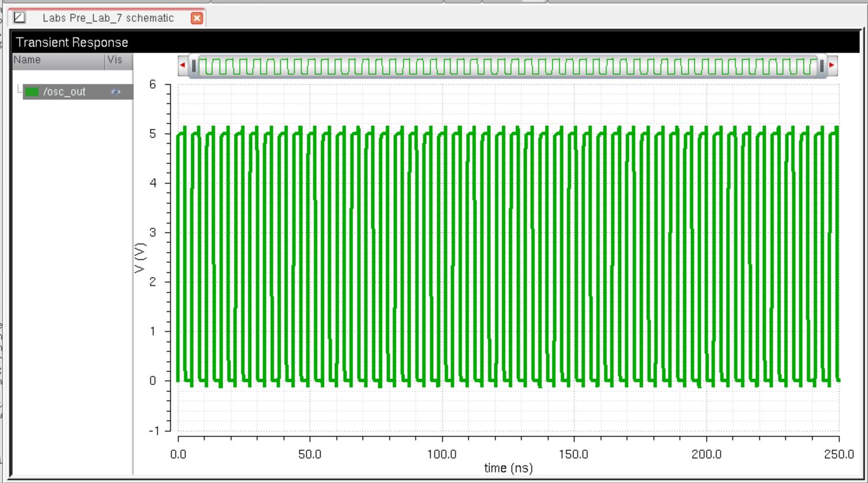Image resolution: width=868 pixels, height=483 pixels.
Task: Select the V (V) y-axis label
Action: pos(140,257)
